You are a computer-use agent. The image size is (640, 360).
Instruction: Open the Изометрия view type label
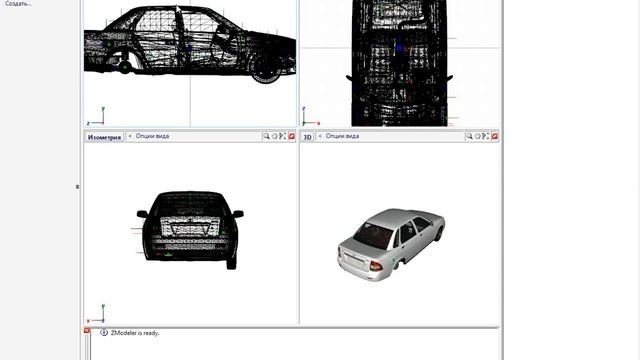pyautogui.click(x=104, y=137)
